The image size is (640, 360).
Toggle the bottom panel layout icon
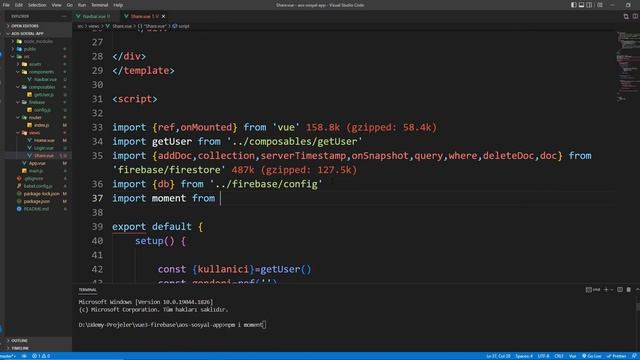581,5
